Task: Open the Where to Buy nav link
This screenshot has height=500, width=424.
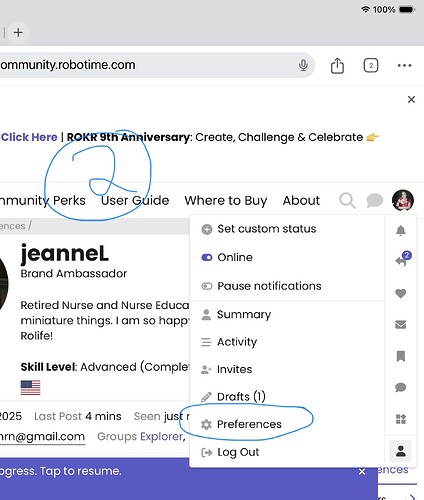Action: pos(226,201)
